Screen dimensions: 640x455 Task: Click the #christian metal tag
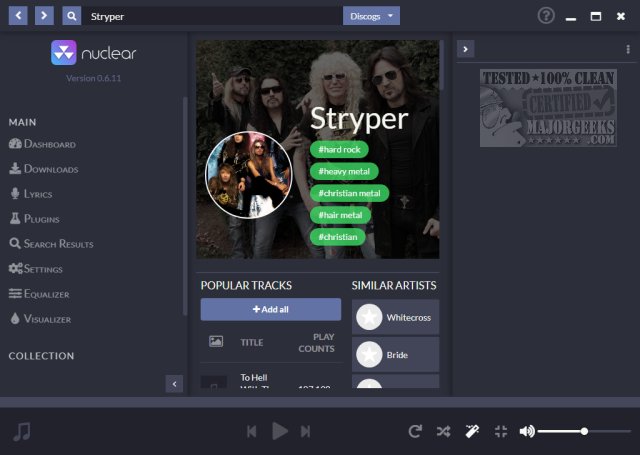coord(349,193)
